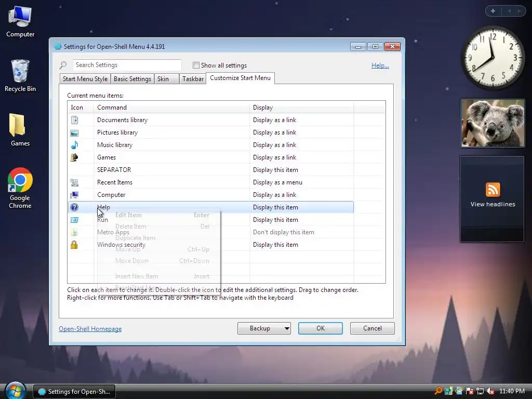The width and height of the screenshot is (532, 399).
Task: Change display setting of Music library
Action: point(274,145)
